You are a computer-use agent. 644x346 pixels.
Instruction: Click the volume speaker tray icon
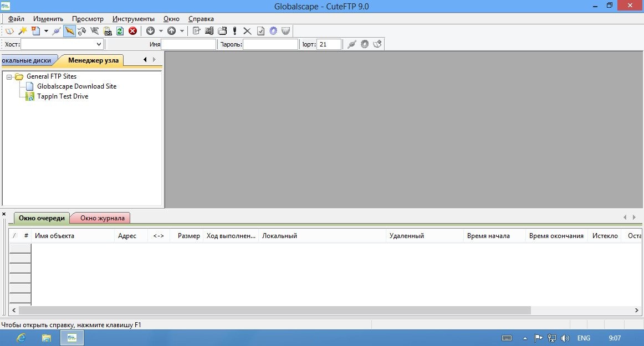565,338
